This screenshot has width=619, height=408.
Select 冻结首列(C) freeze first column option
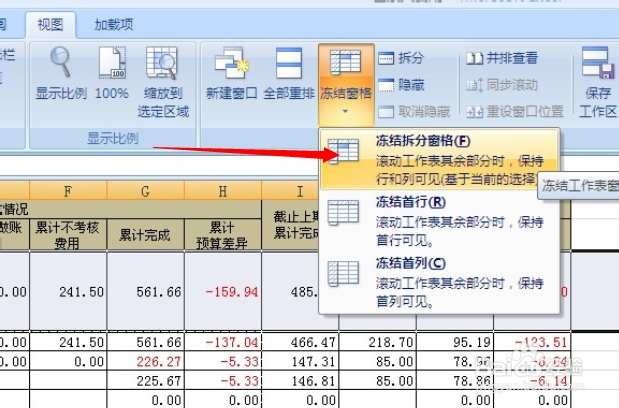(439, 283)
